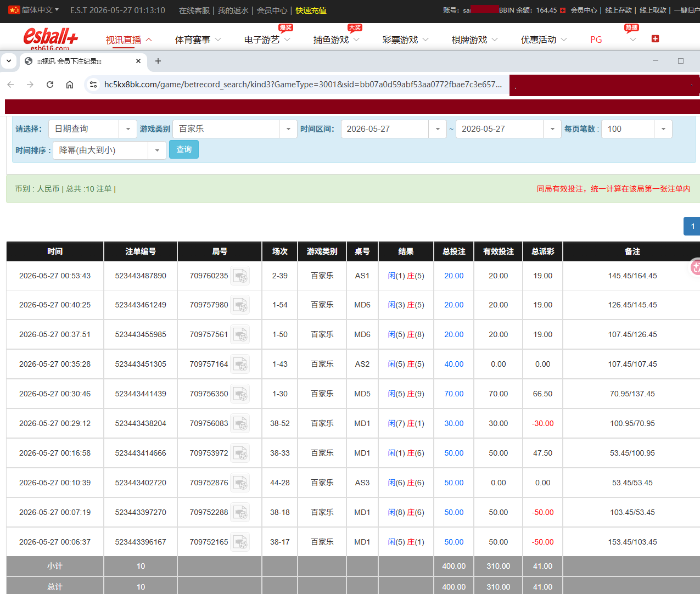Expand the 简体中文 language selector
The width and height of the screenshot is (700, 594).
point(41,10)
